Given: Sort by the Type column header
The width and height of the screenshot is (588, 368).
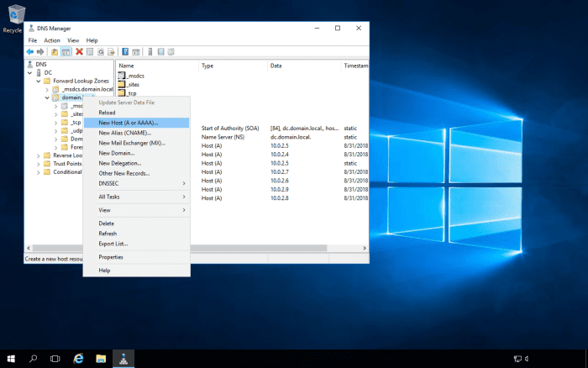Looking at the screenshot, I should (x=233, y=66).
